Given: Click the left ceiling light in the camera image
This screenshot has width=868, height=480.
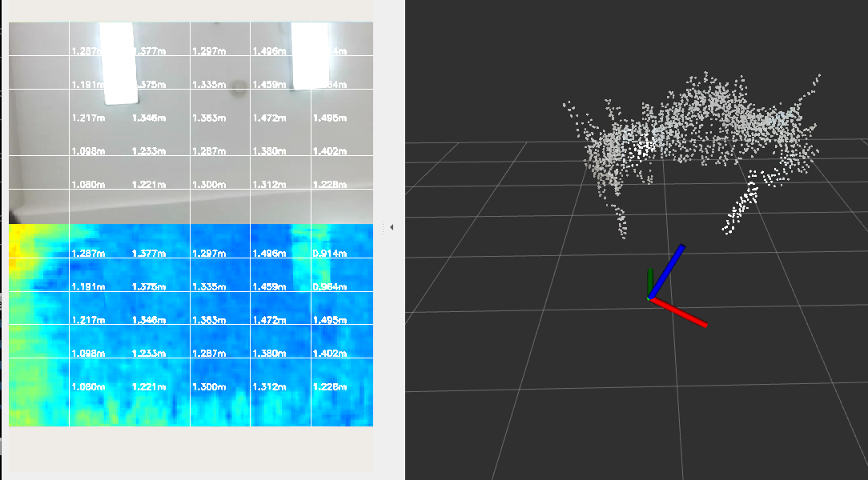Looking at the screenshot, I should (x=118, y=64).
